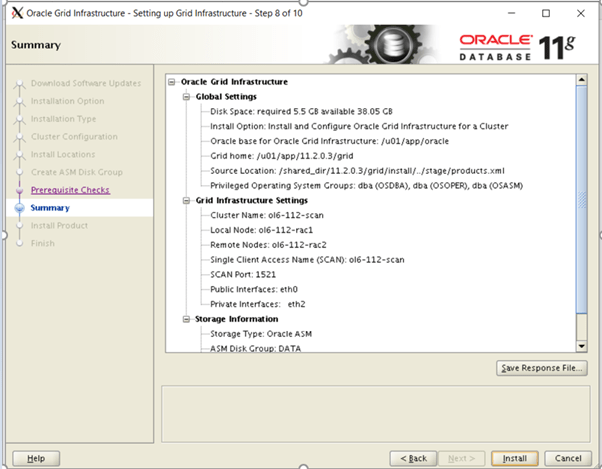The width and height of the screenshot is (602, 469).
Task: Select the Summary step in sidebar
Action: coord(50,208)
